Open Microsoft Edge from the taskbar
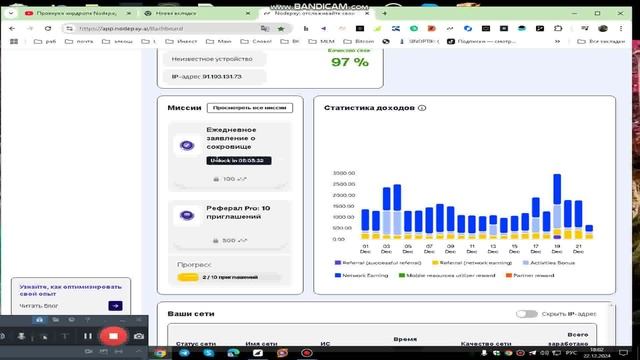 click(233, 353)
